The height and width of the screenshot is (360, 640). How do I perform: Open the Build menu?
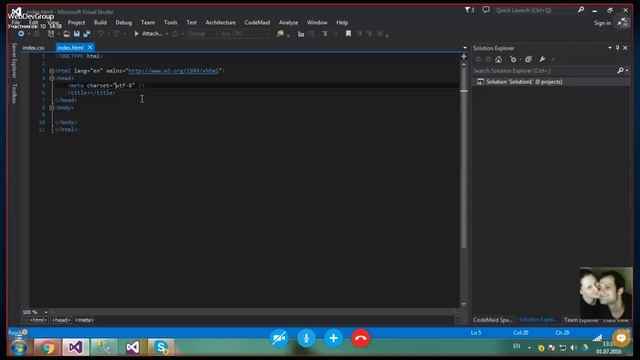(x=100, y=22)
